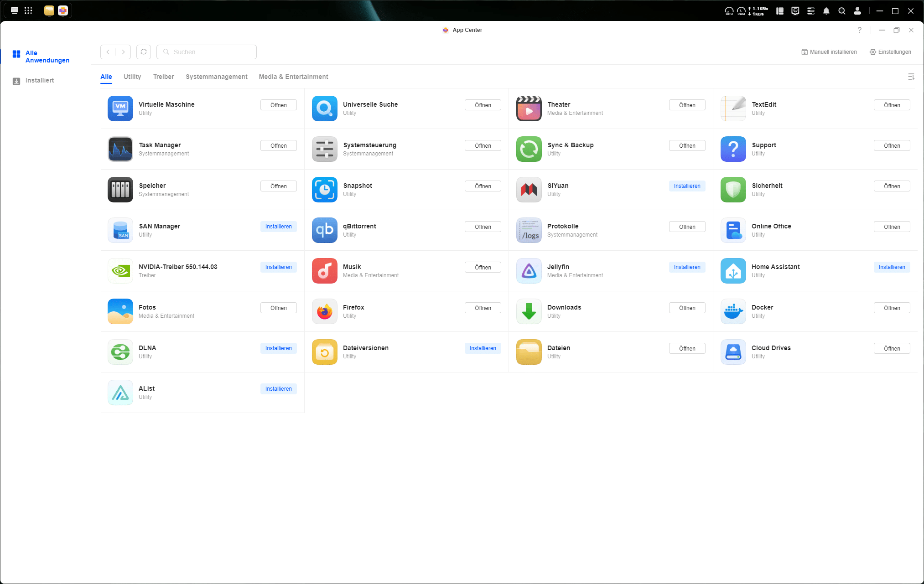This screenshot has width=924, height=584.
Task: Click the Jellyfin app icon
Action: [529, 271]
